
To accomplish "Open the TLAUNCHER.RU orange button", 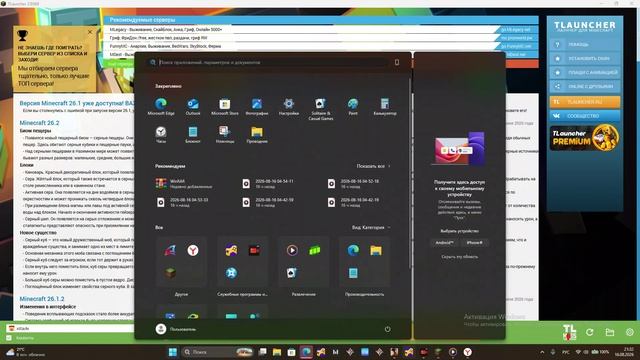I will [x=584, y=102].
